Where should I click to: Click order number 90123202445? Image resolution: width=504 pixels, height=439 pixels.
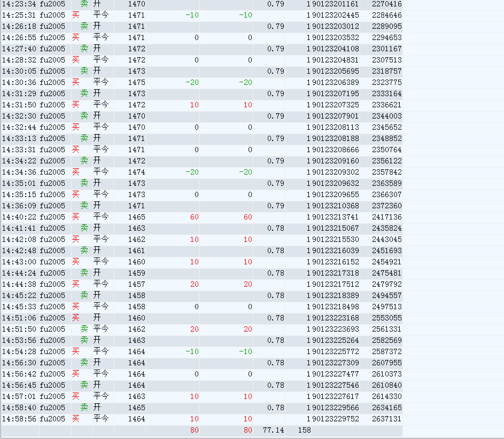(336, 15)
